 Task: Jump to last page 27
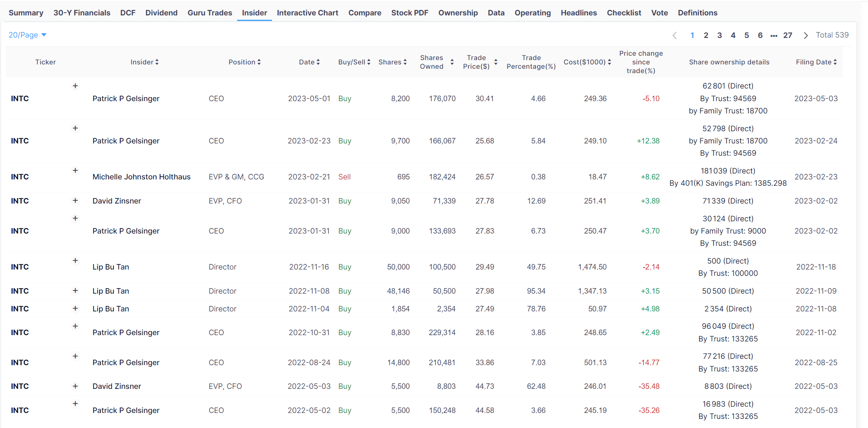(x=788, y=35)
